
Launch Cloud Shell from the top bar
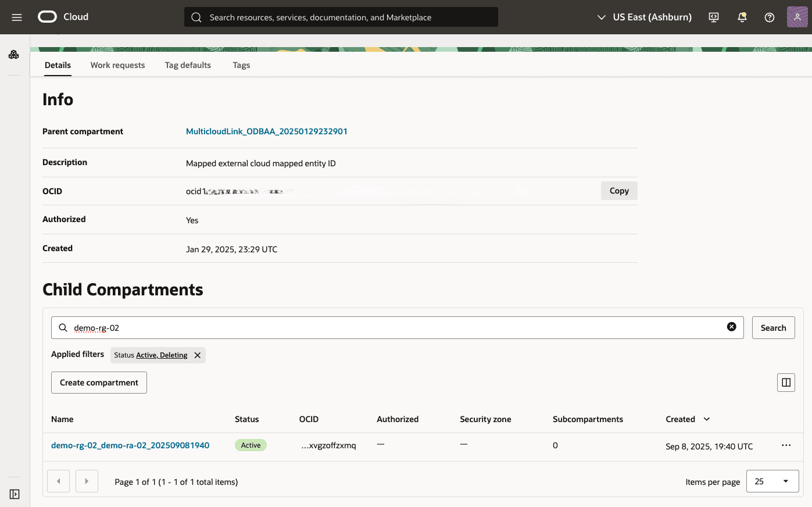pyautogui.click(x=713, y=17)
